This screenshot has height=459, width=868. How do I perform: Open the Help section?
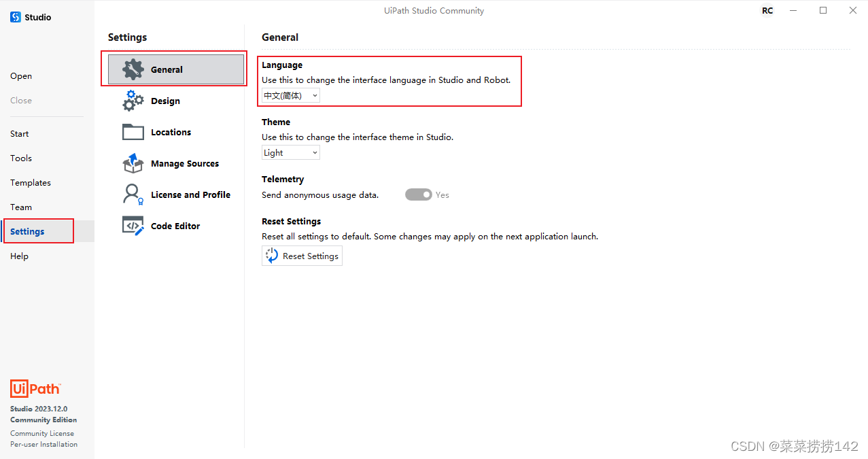coord(19,256)
